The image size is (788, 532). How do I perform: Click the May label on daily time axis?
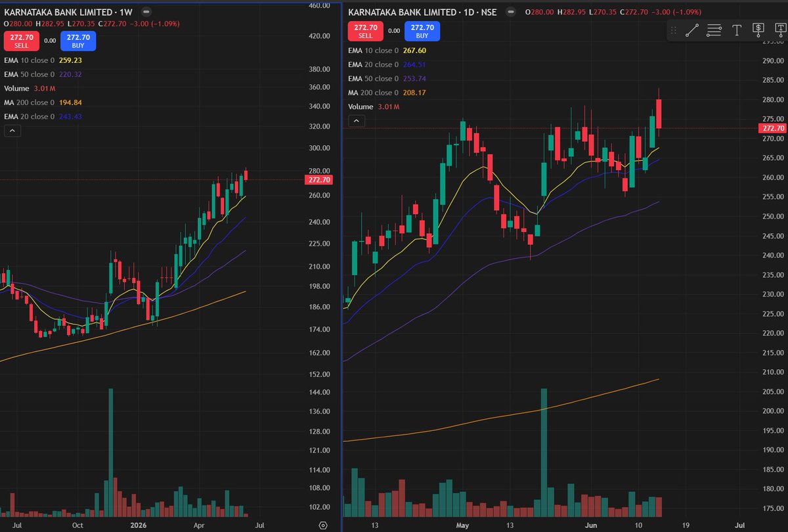tap(462, 525)
